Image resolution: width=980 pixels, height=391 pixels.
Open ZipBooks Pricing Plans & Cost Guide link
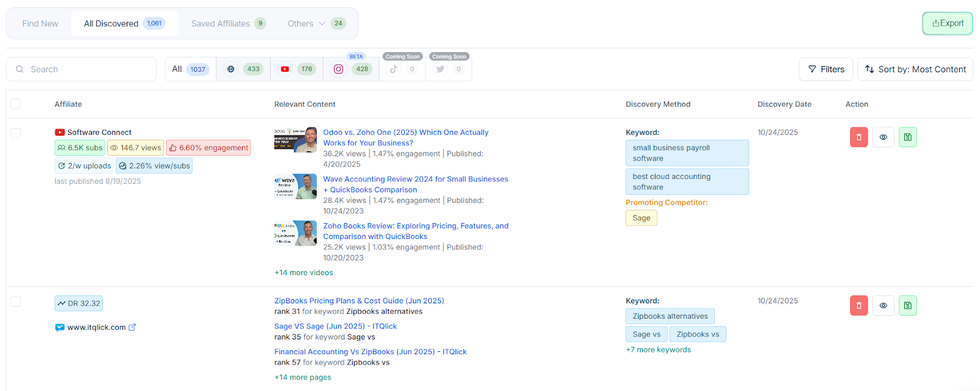(359, 301)
